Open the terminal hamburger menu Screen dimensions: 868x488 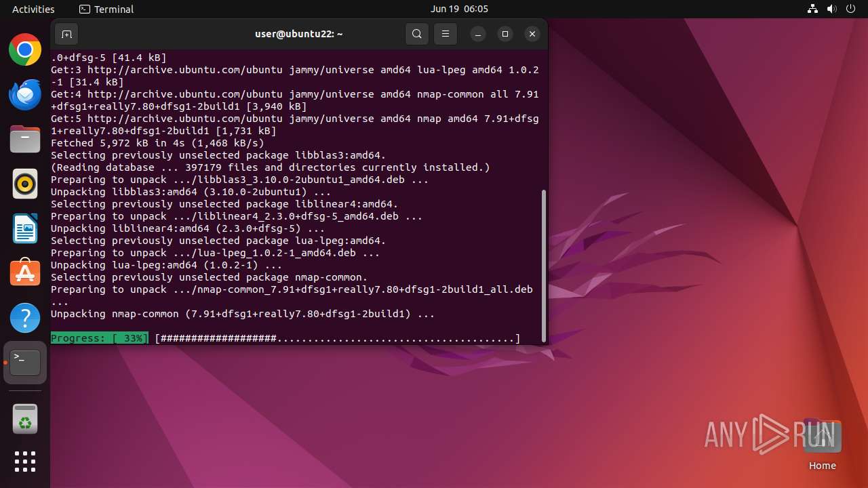[445, 34]
